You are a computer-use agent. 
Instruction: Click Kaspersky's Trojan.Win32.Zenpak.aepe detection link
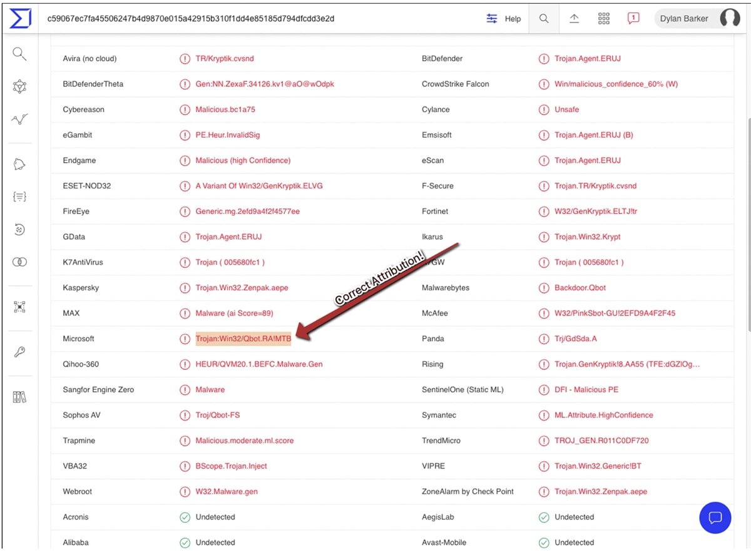pyautogui.click(x=243, y=288)
